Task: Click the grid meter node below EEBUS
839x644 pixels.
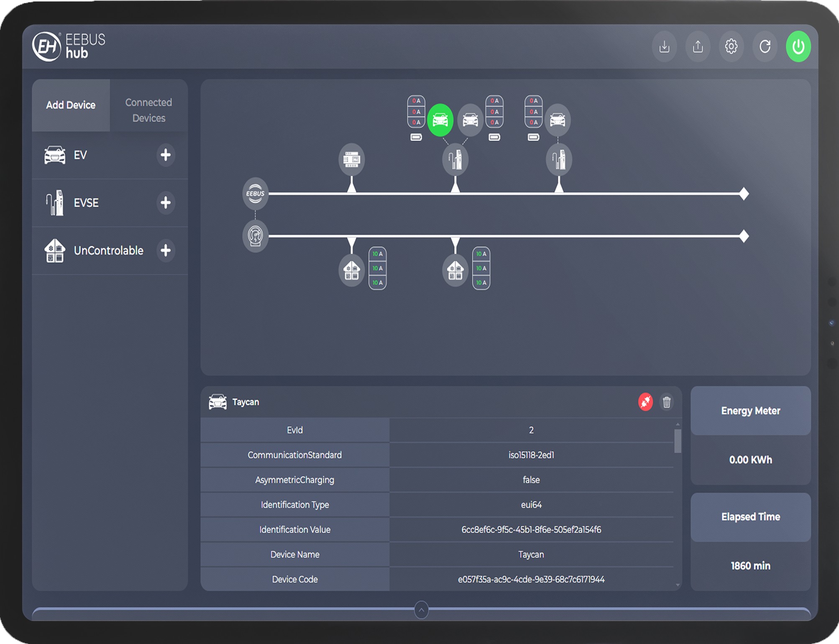Action: (x=255, y=236)
